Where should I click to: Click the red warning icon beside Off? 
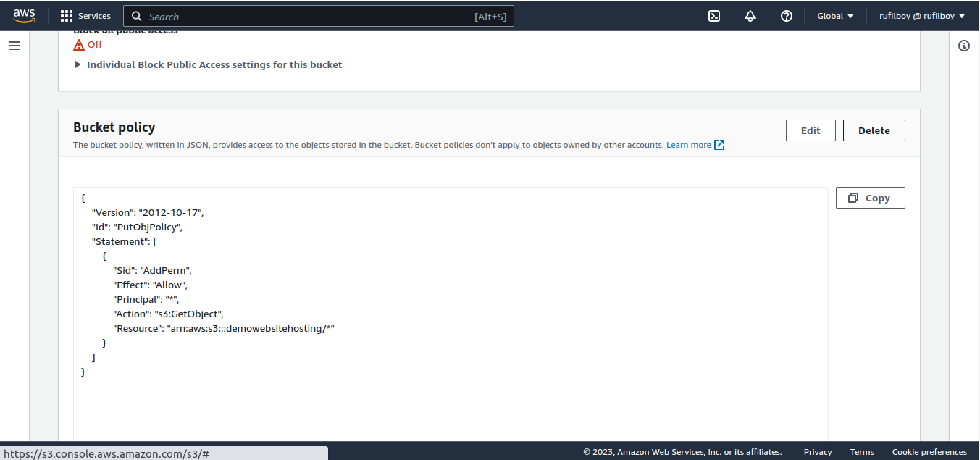pyautogui.click(x=79, y=45)
